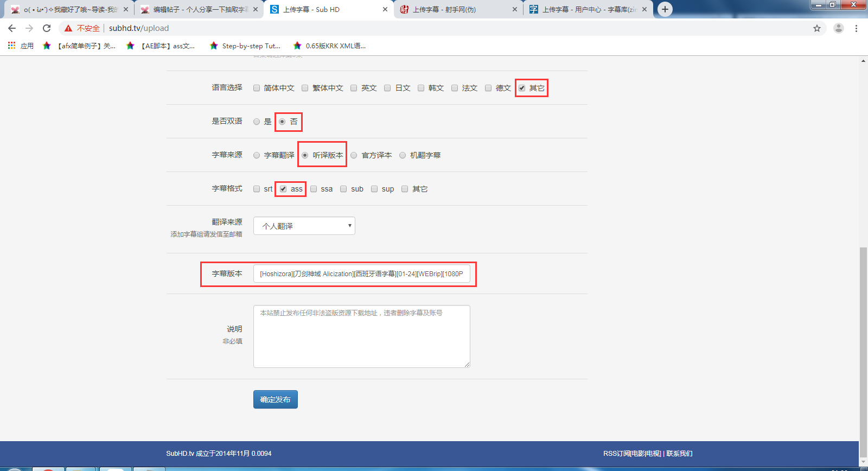Go back with the browser back arrow
Image resolution: width=868 pixels, height=471 pixels.
[x=12, y=28]
